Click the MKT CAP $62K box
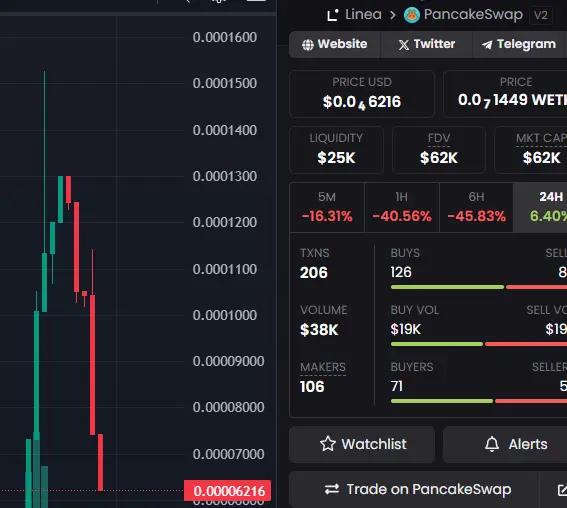The image size is (567, 508). (531, 150)
